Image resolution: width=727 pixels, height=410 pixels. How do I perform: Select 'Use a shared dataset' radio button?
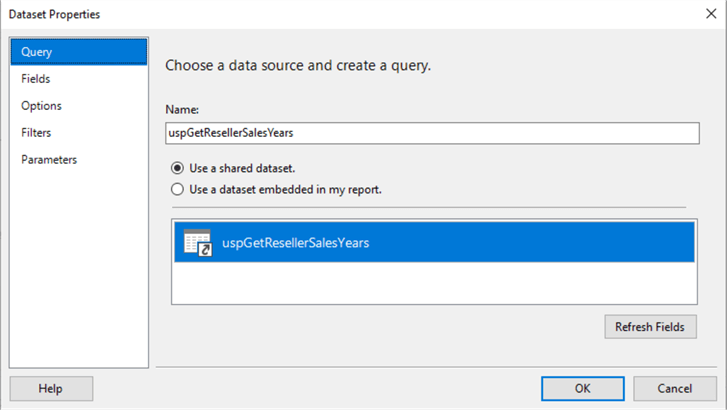point(177,168)
